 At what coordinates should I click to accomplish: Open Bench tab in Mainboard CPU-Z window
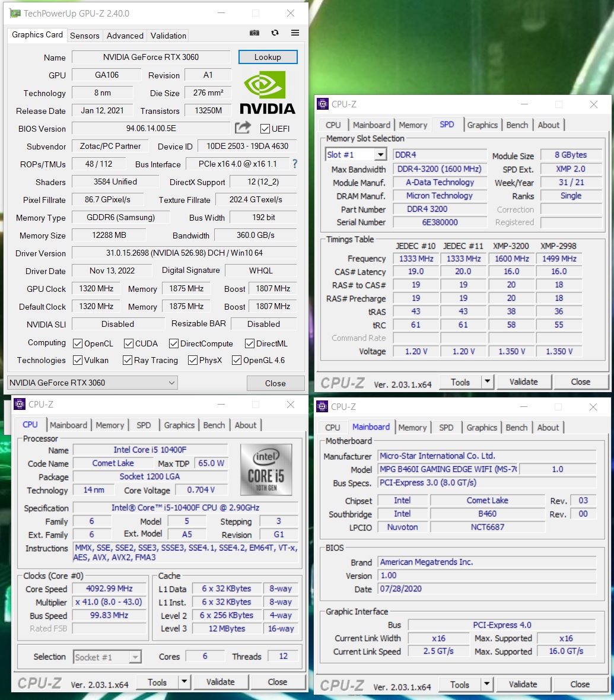pyautogui.click(x=517, y=427)
